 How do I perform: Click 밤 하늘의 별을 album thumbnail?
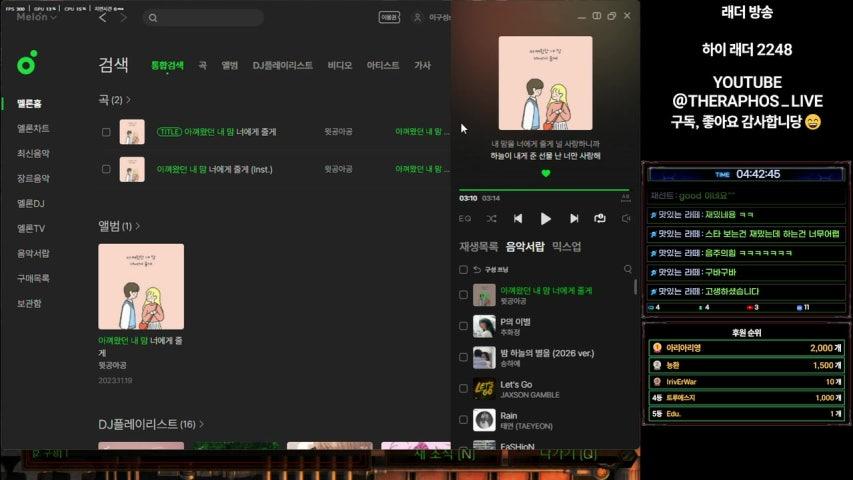coord(484,358)
